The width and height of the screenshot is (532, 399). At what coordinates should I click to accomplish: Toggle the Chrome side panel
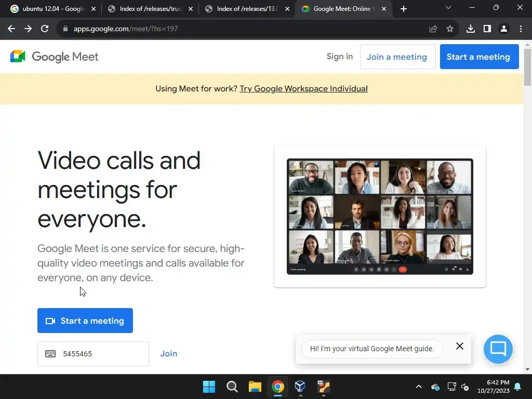tap(487, 29)
